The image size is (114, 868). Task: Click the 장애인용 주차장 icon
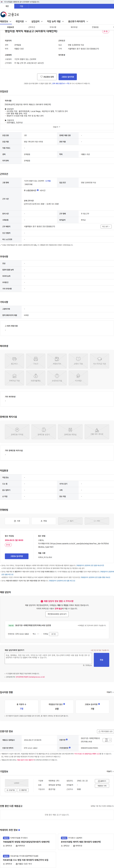(x=17, y=432)
